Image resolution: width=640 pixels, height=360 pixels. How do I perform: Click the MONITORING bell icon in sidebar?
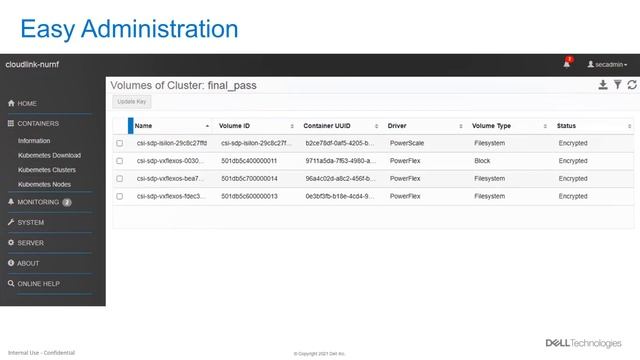pos(11,202)
